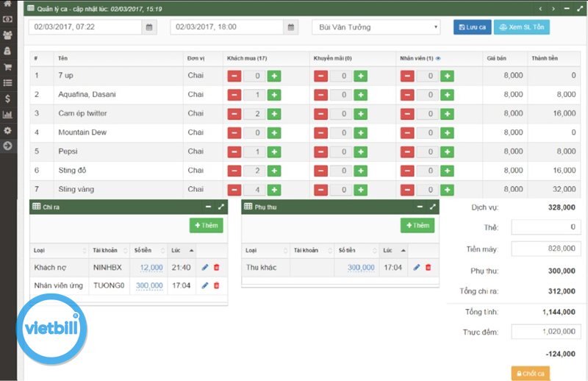The height and width of the screenshot is (381, 588).
Task: Expand the Phụ thu panel fullscreen
Action: click(432, 207)
